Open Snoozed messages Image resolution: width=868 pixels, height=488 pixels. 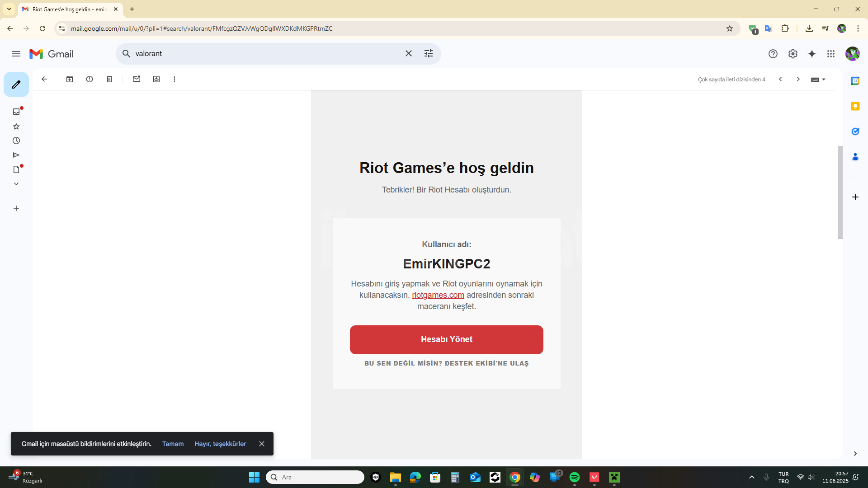tap(16, 141)
